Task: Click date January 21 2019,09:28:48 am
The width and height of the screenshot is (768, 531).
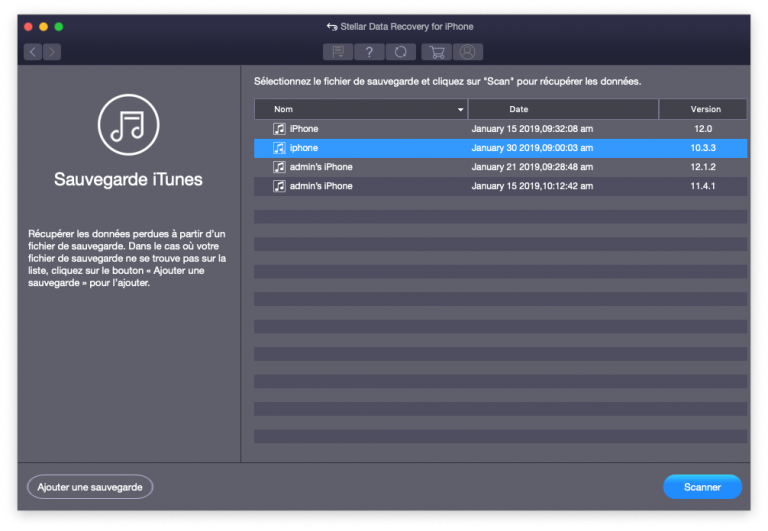Action: pos(532,167)
